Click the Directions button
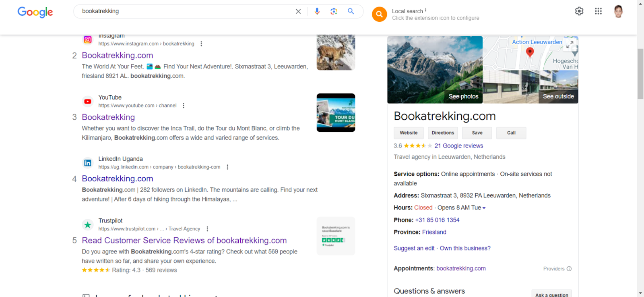 (x=443, y=133)
